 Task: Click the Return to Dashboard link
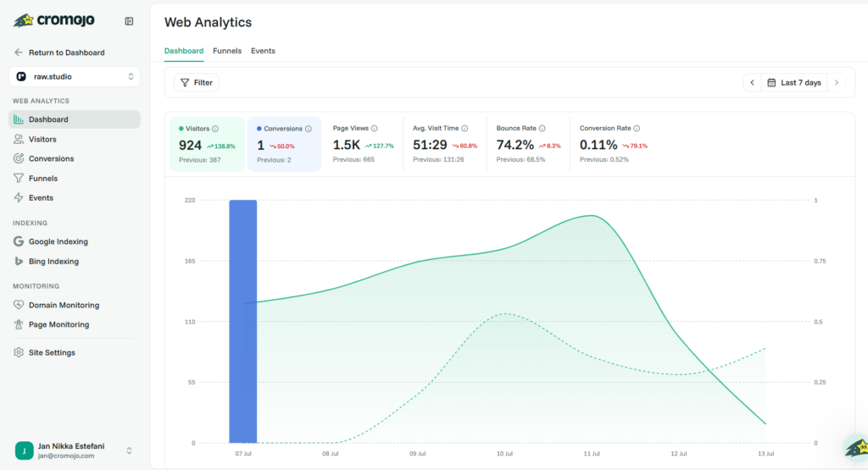click(66, 53)
